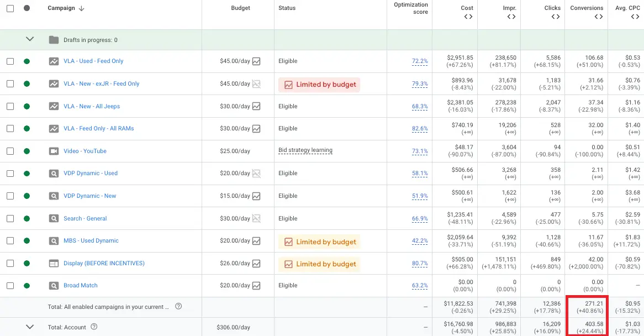Select checkbox for VDP Dynamic - Used

click(10, 174)
